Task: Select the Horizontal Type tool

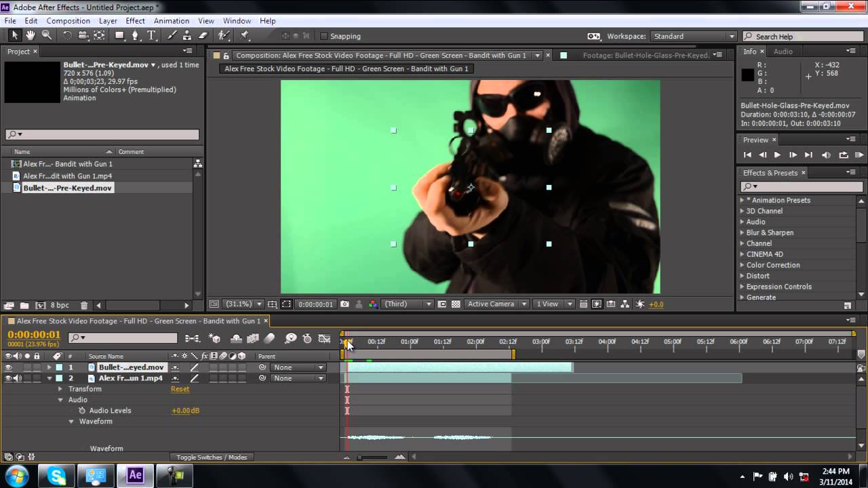Action: point(152,35)
